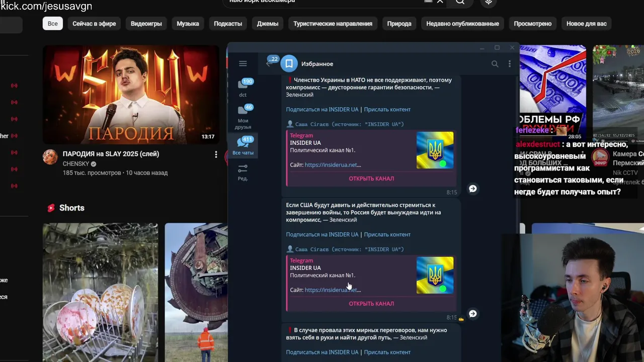Open the first INSIDER UA emblem thumbnail

point(435,150)
